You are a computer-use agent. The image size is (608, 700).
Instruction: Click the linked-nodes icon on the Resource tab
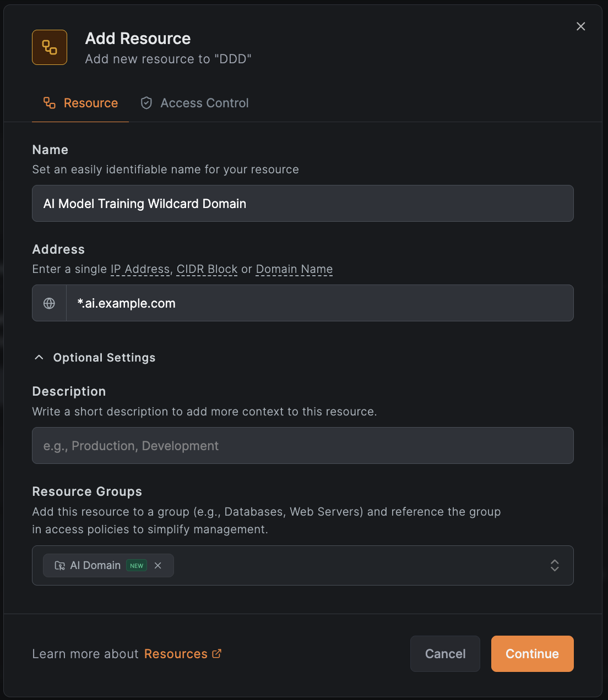click(x=49, y=103)
